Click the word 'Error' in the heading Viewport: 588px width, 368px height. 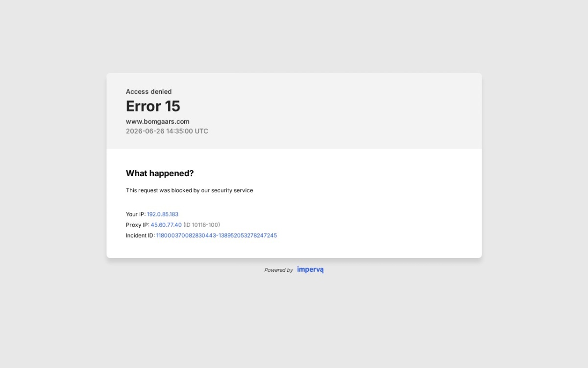click(144, 106)
